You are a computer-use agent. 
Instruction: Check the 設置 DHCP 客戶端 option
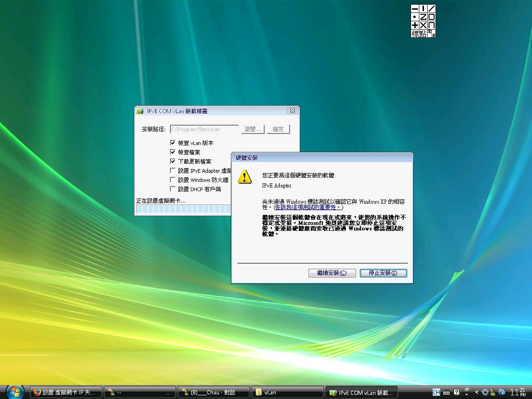coord(173,189)
